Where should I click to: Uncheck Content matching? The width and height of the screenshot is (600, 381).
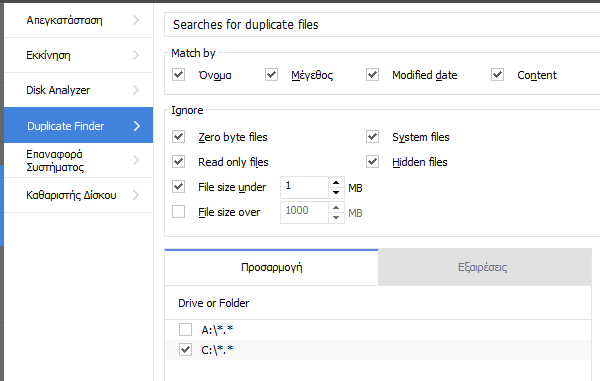[x=497, y=75]
